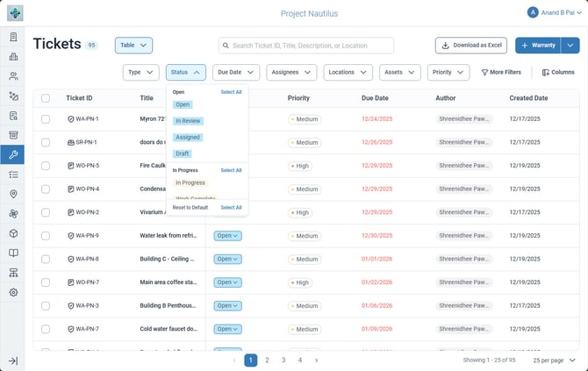Open the Locations filter dropdown
Viewport: 588px width, 371px height.
point(348,72)
